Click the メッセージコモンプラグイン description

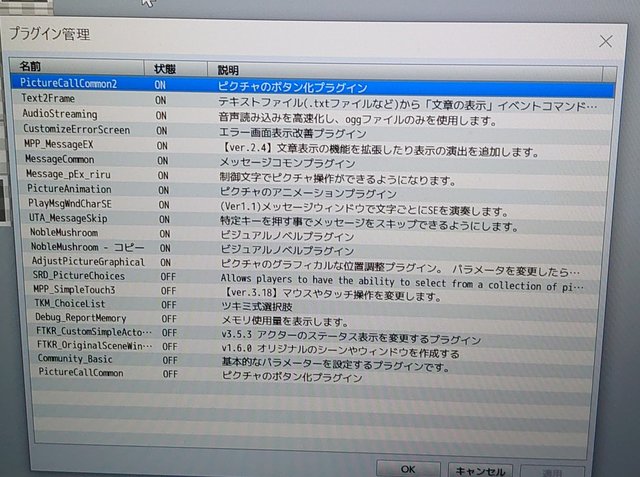pyautogui.click(x=287, y=163)
